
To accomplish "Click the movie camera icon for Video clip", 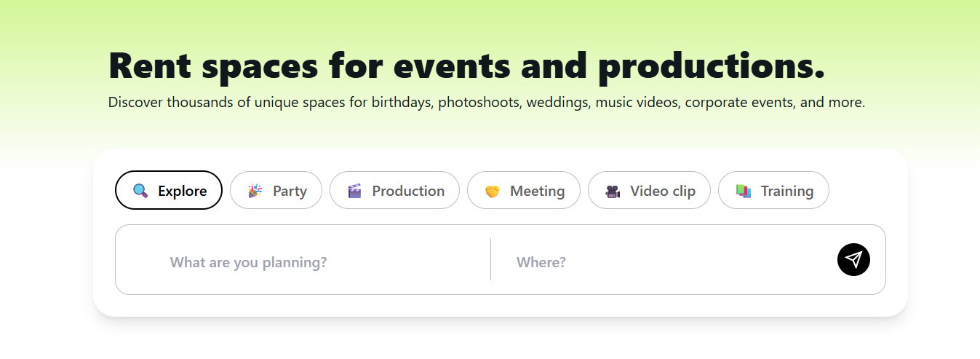I will (613, 191).
